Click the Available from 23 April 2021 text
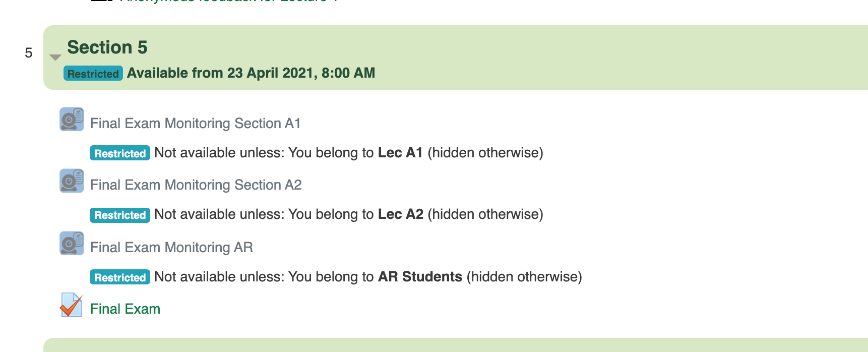 pyautogui.click(x=251, y=73)
